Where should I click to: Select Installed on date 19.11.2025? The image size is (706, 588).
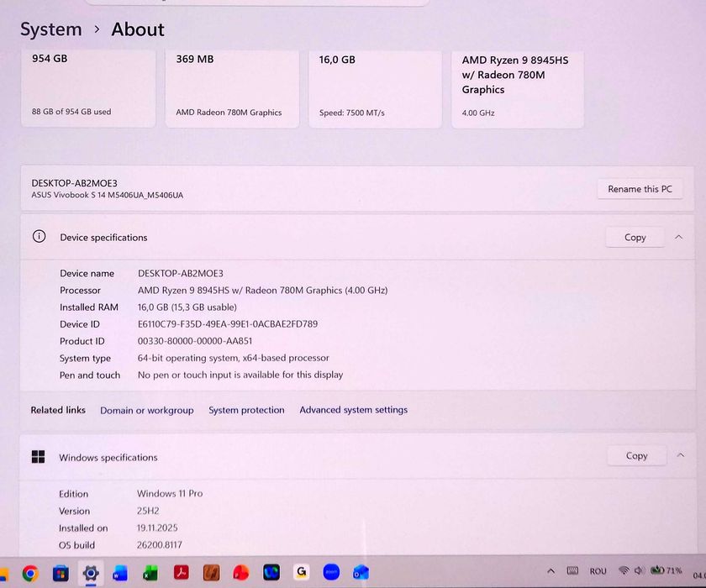(157, 528)
